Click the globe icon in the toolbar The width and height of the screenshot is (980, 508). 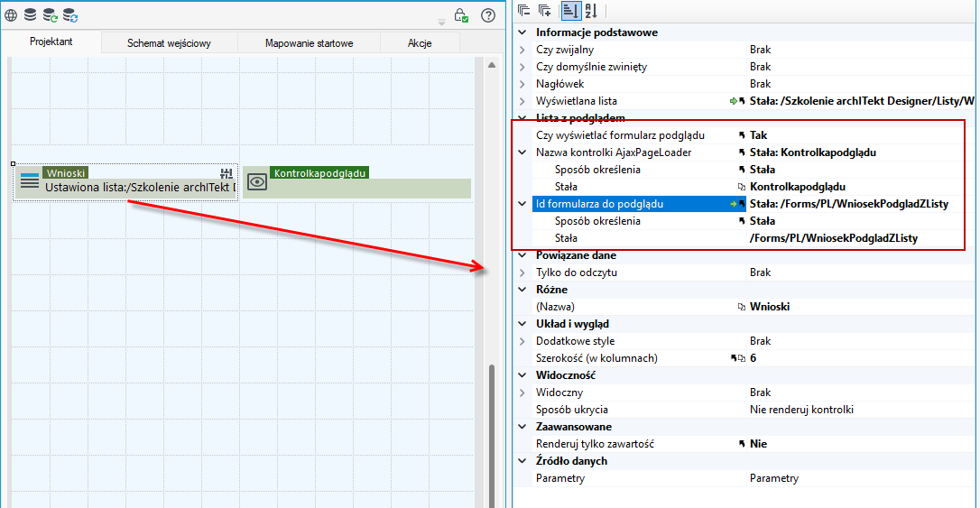point(11,15)
